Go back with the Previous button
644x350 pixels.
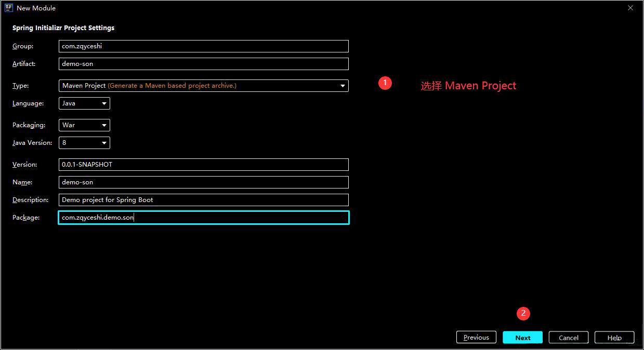coord(476,338)
